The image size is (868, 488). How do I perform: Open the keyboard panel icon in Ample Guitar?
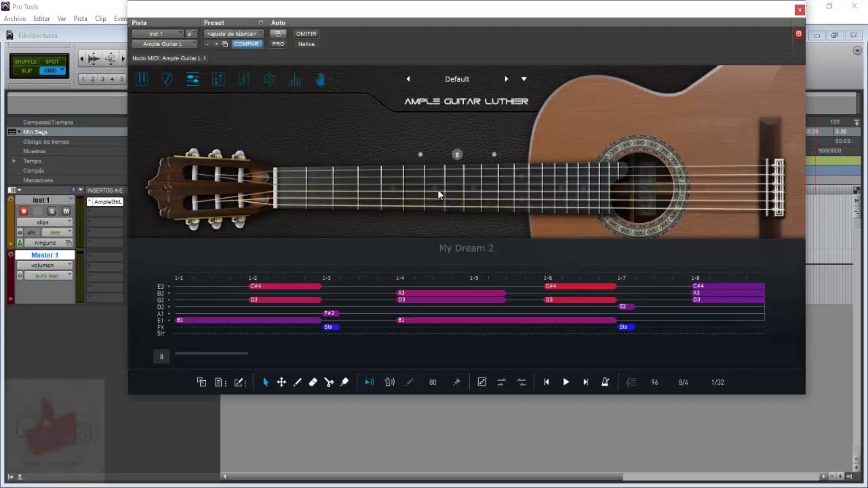142,79
